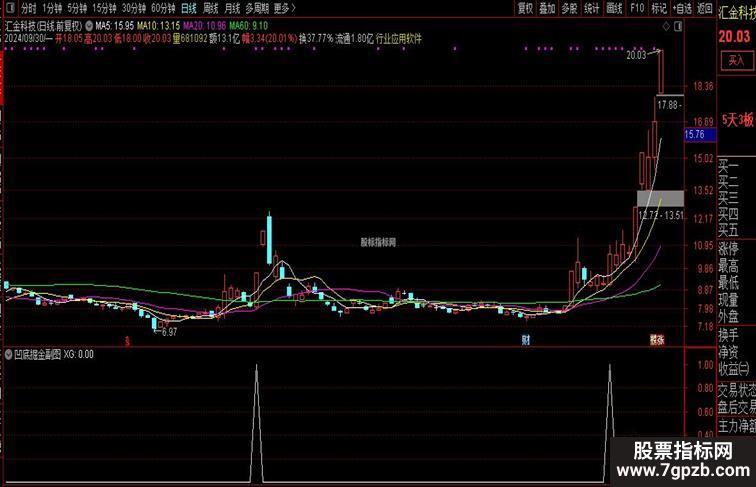Click the 主力净额 row
Image resolution: width=756 pixels, height=487 pixels.
click(x=737, y=425)
